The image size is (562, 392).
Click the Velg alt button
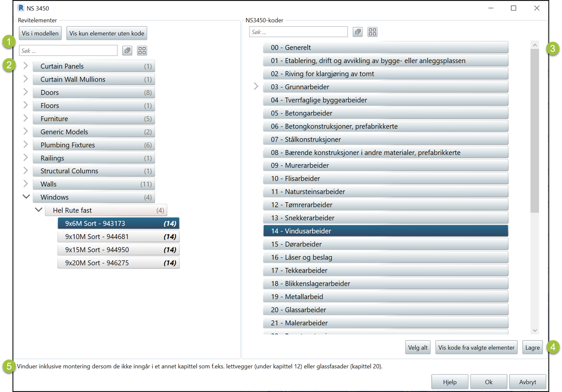pos(418,347)
